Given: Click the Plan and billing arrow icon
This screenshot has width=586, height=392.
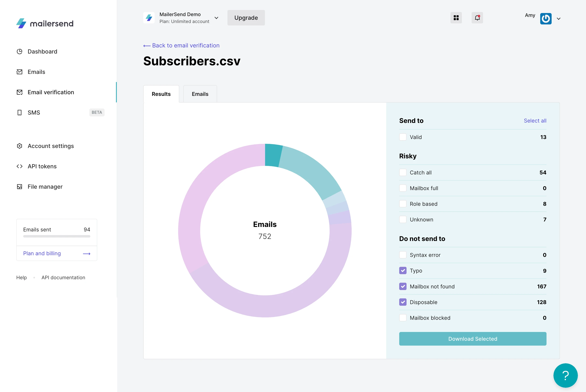Looking at the screenshot, I should click(x=86, y=254).
